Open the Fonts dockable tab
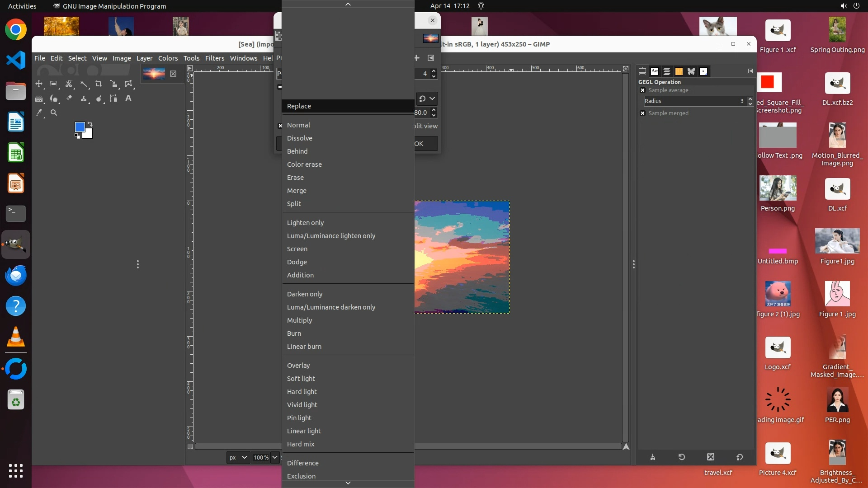The width and height of the screenshot is (868, 488). tap(655, 71)
